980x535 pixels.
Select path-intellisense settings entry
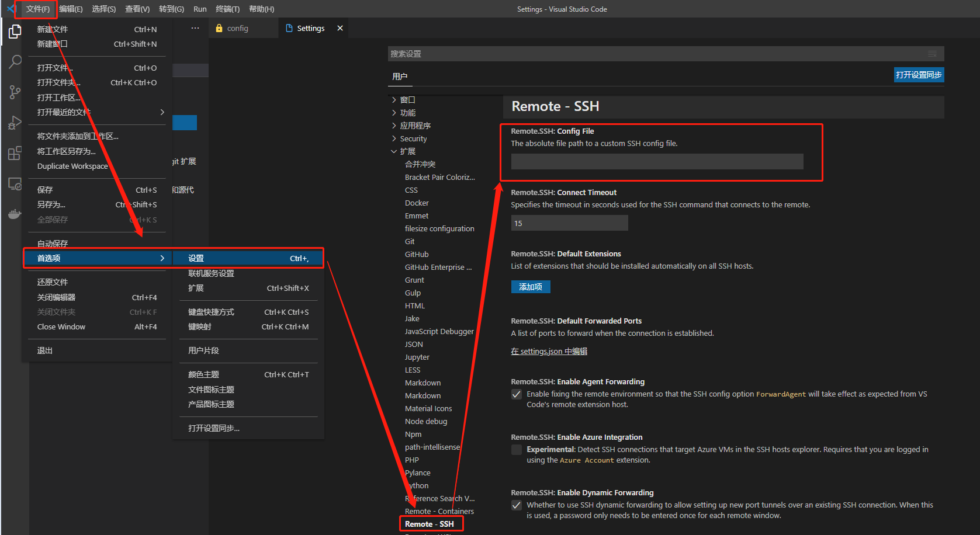click(432, 447)
